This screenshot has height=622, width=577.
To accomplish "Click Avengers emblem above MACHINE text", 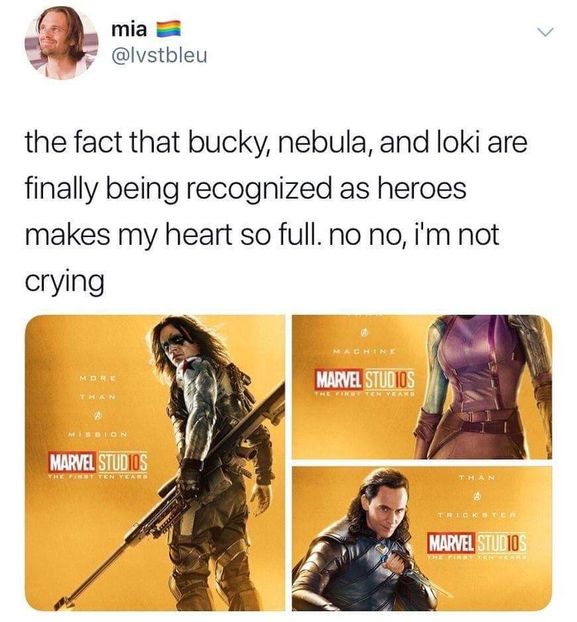I will 363,334.
